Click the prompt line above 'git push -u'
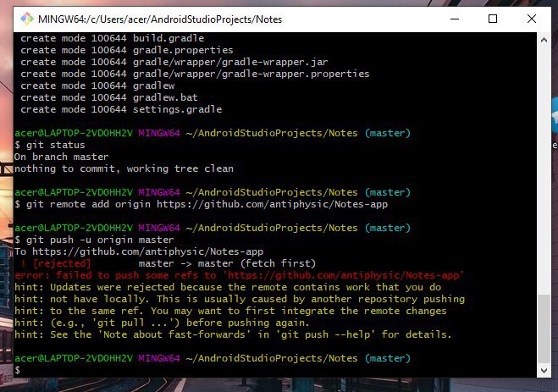The width and height of the screenshot is (558, 392). click(x=213, y=228)
